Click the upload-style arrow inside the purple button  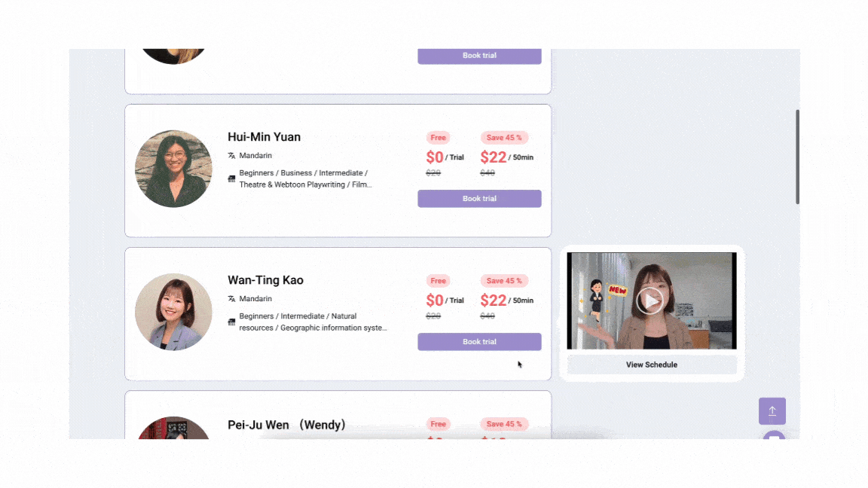[772, 410]
